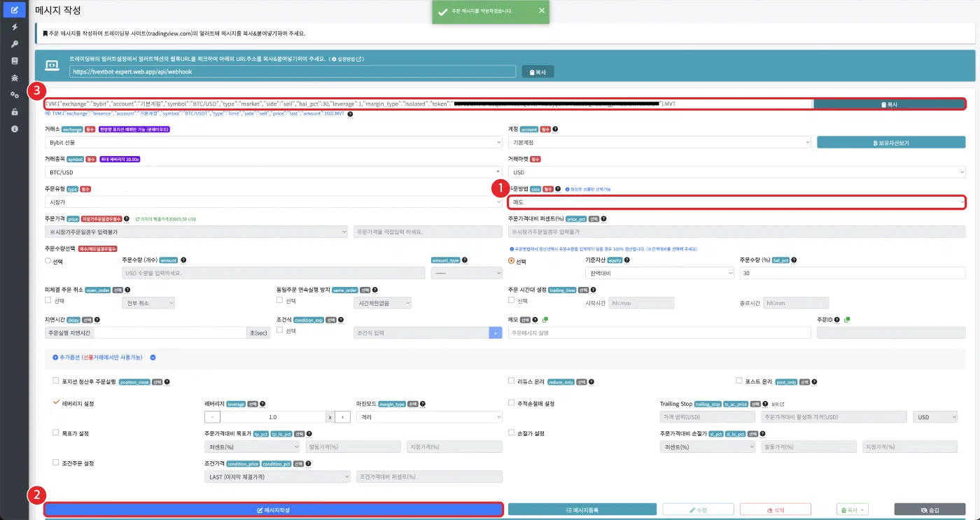Screen dimensions: 980x520
Task: Click help icon beside 주문가격 price label
Action: [127, 219]
